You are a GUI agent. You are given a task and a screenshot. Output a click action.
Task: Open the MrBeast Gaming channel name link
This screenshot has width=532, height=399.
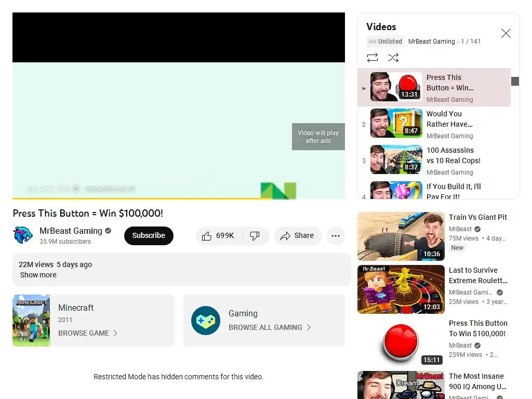(x=71, y=231)
